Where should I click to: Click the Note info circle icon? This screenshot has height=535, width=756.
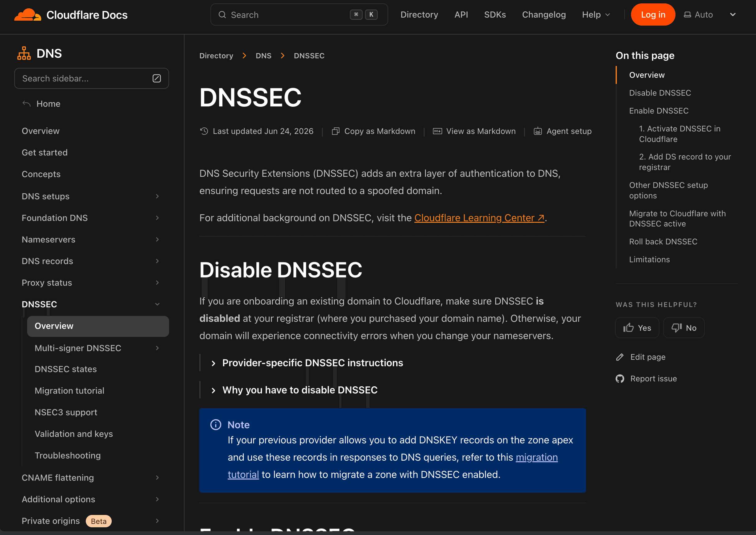coord(216,425)
